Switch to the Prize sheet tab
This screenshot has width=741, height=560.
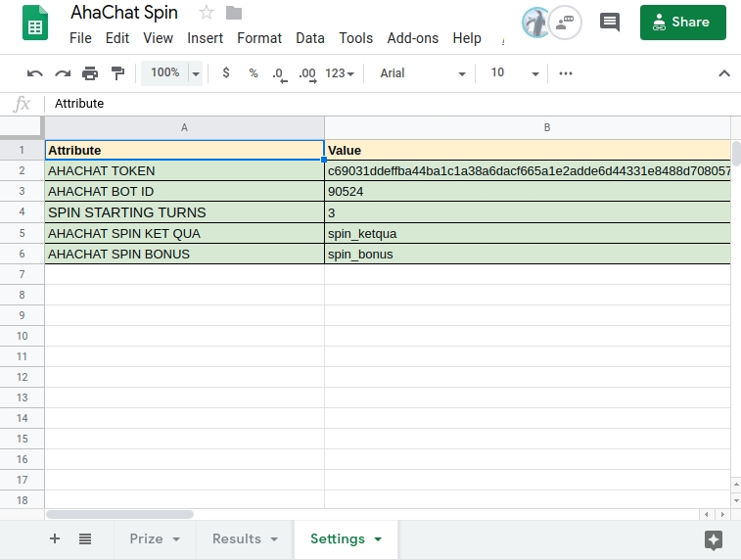coord(154,538)
